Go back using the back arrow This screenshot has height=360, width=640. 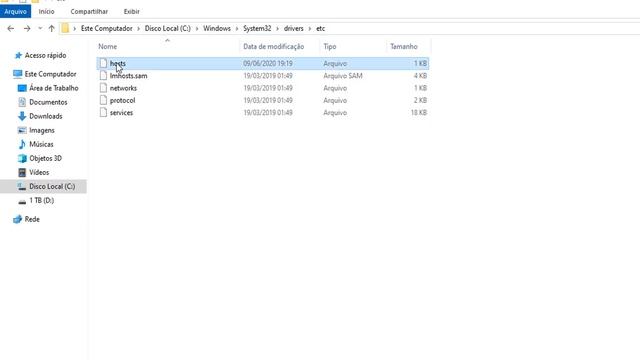[x=11, y=28]
